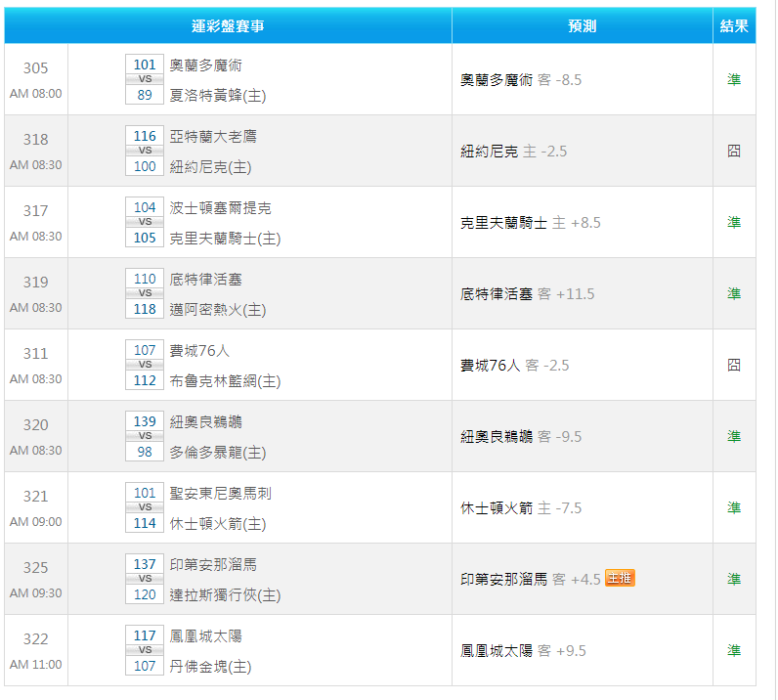Select team name 亞特蘭大老鷹
Screen dimensions: 778x700
click(213, 137)
